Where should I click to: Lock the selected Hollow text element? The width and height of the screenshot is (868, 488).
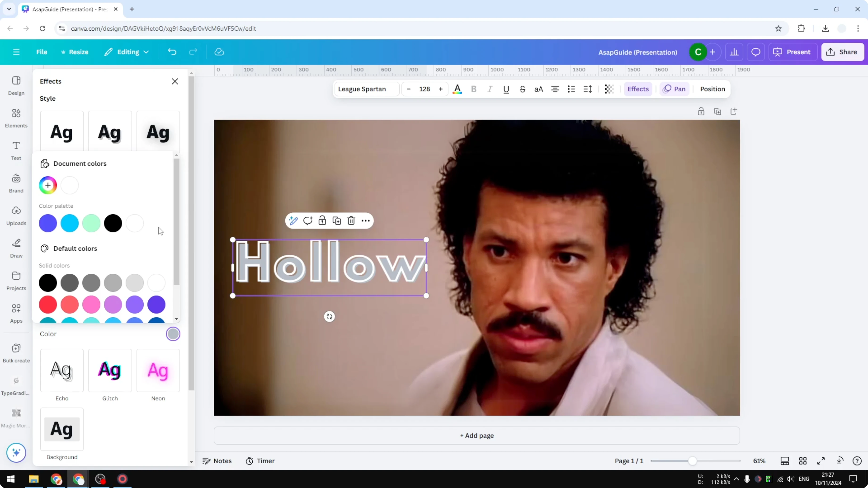(322, 221)
